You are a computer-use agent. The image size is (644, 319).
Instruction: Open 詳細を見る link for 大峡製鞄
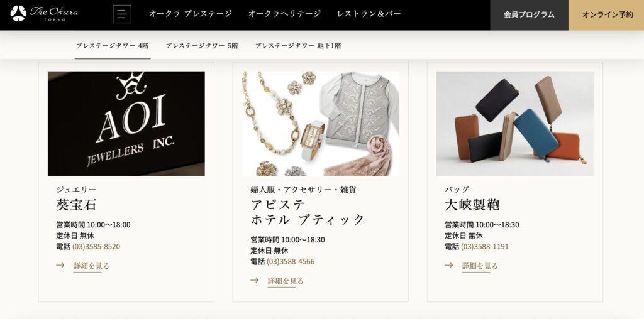point(480,266)
